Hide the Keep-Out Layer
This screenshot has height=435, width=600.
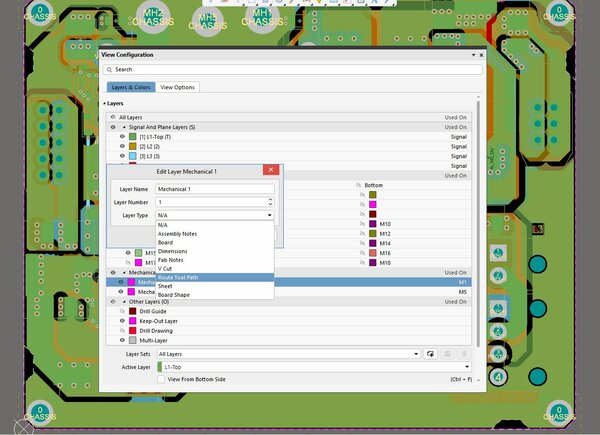point(122,321)
